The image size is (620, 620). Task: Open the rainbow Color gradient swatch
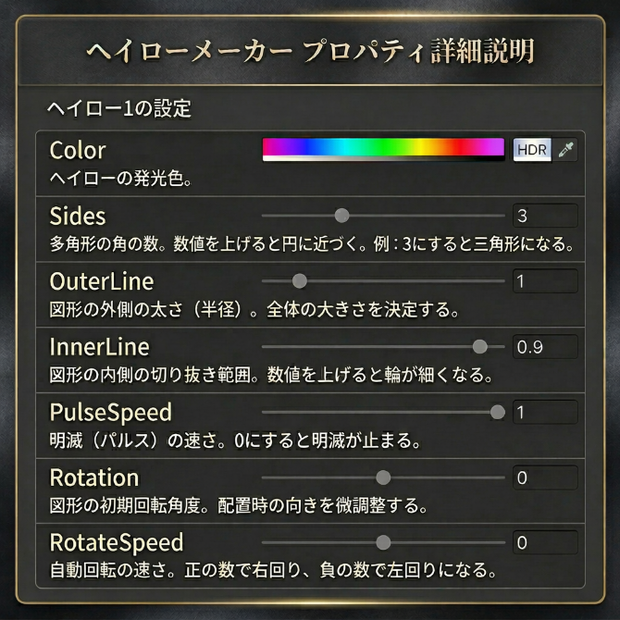click(x=383, y=149)
